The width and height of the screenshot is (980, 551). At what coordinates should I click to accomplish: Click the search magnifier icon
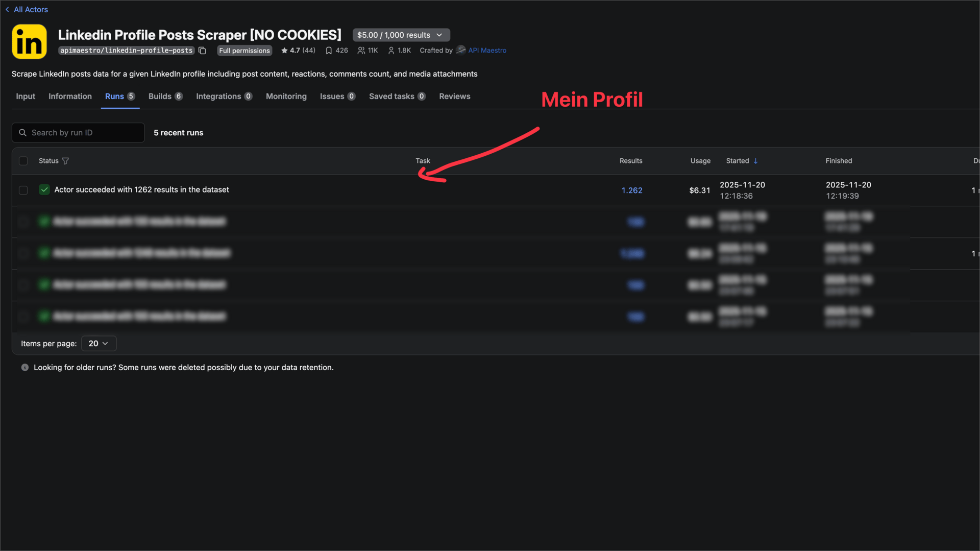coord(22,133)
